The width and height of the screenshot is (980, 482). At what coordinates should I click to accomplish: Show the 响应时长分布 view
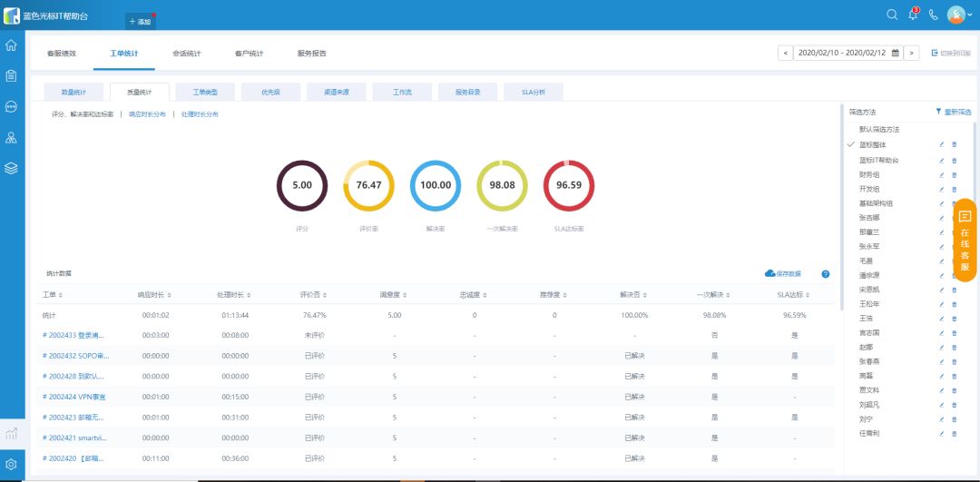148,114
